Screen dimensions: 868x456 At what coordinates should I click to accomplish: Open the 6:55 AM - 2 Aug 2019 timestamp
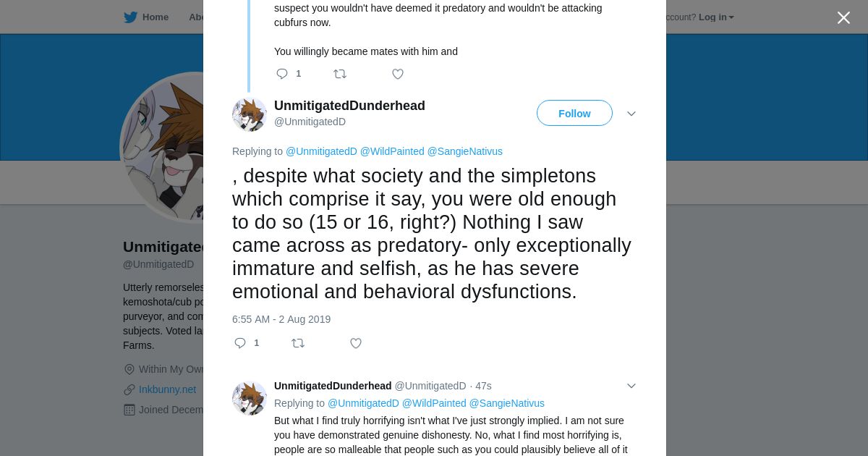281,319
